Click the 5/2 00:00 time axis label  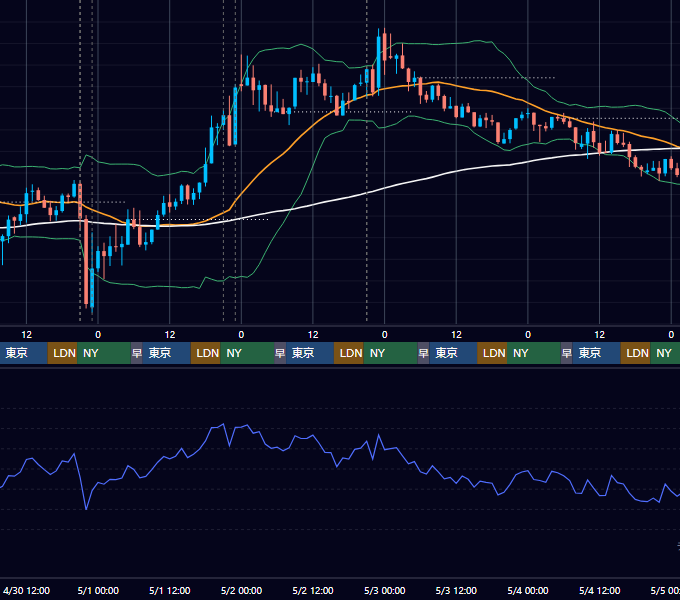pos(241,590)
